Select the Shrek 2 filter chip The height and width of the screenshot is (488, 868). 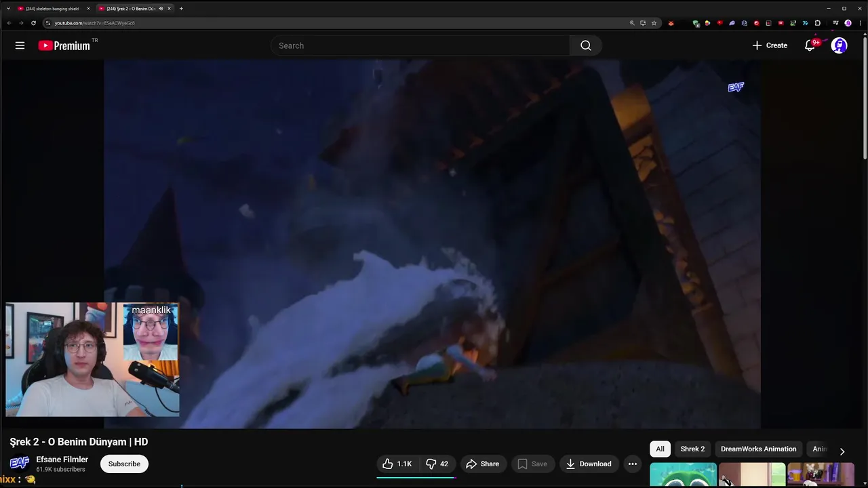(x=692, y=449)
